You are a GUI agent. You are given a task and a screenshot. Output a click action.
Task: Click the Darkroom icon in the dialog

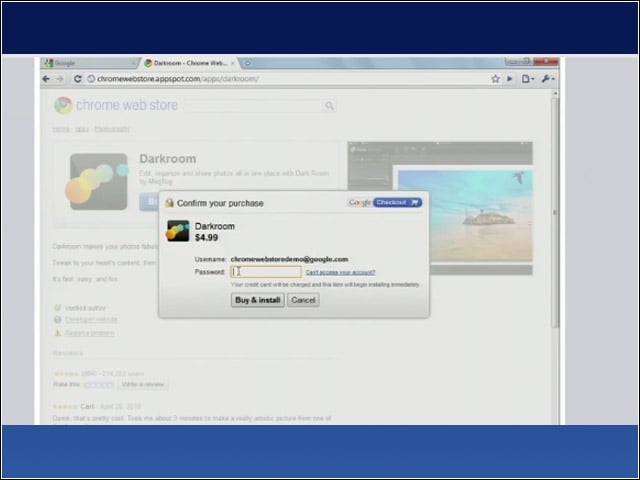(178, 231)
